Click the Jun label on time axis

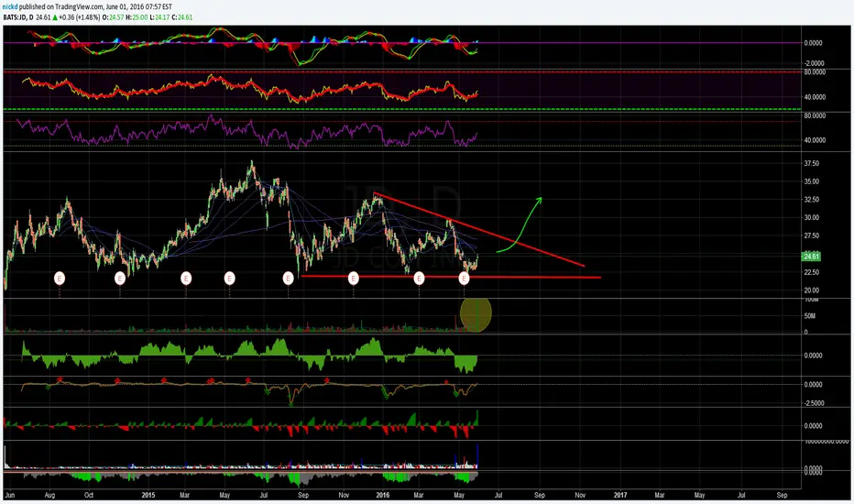coord(10,495)
